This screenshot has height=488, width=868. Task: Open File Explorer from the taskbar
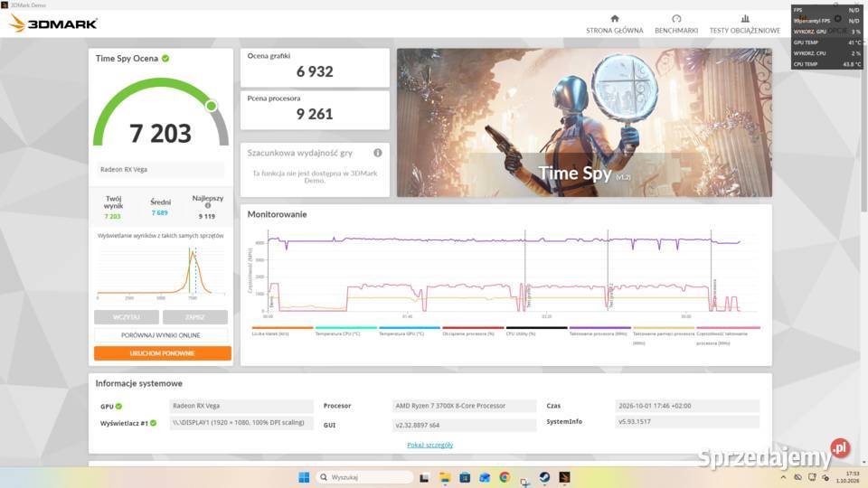coord(445,477)
